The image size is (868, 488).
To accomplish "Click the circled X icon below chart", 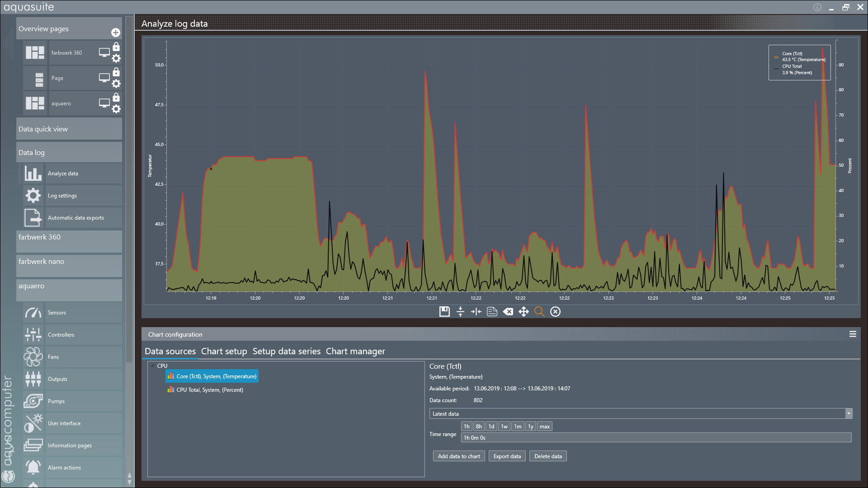I will tap(555, 312).
